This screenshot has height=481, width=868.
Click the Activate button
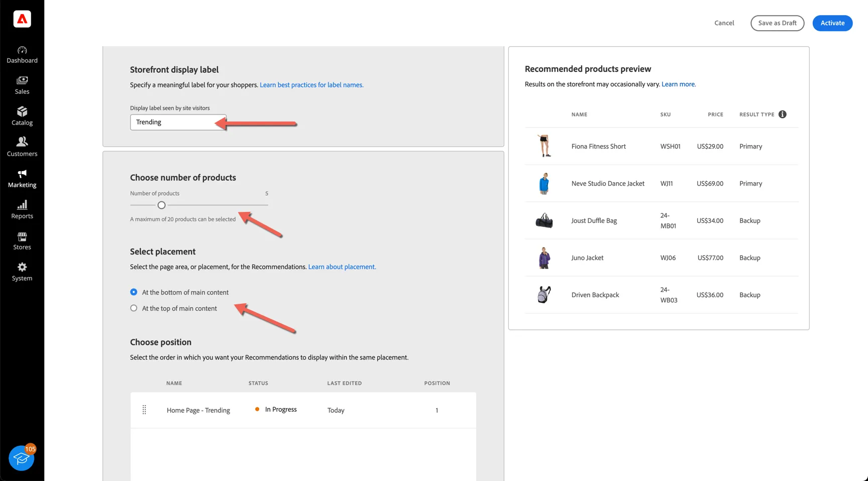coord(832,23)
